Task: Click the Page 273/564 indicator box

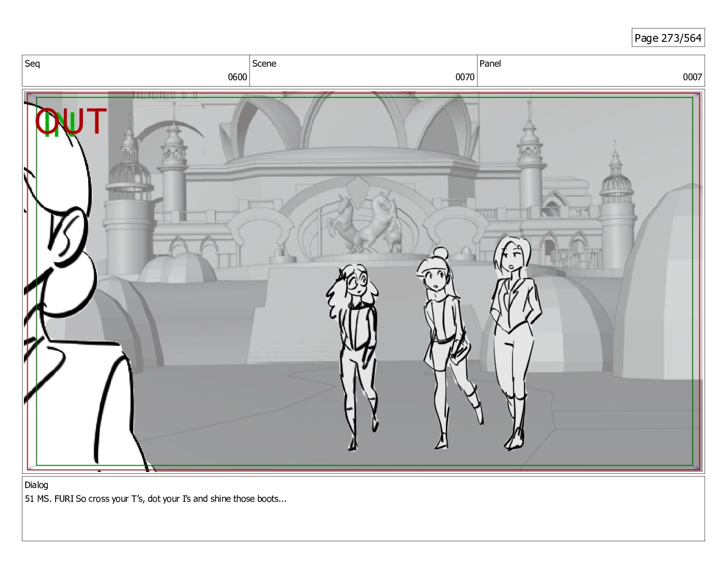Action: click(668, 38)
